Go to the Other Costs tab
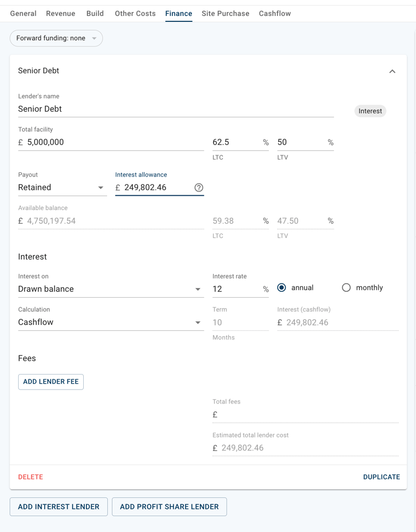Viewport: 416px width, 532px height. [x=135, y=13]
